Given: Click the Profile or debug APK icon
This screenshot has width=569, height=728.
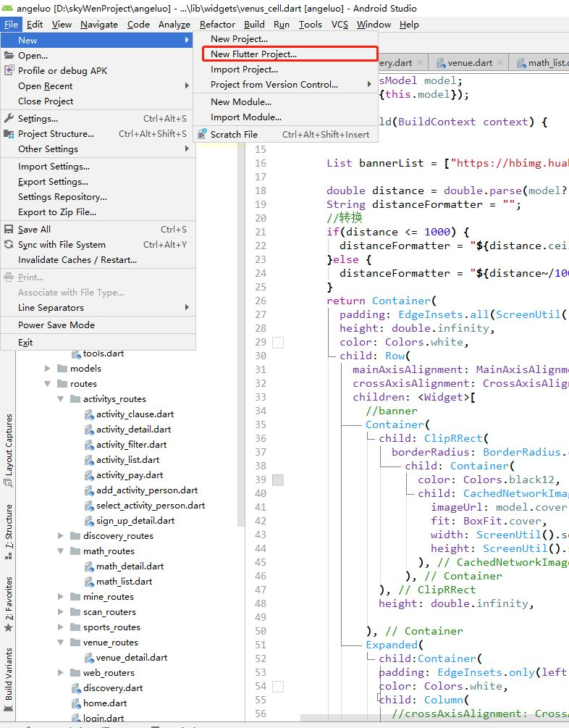Looking at the screenshot, I should (x=9, y=70).
